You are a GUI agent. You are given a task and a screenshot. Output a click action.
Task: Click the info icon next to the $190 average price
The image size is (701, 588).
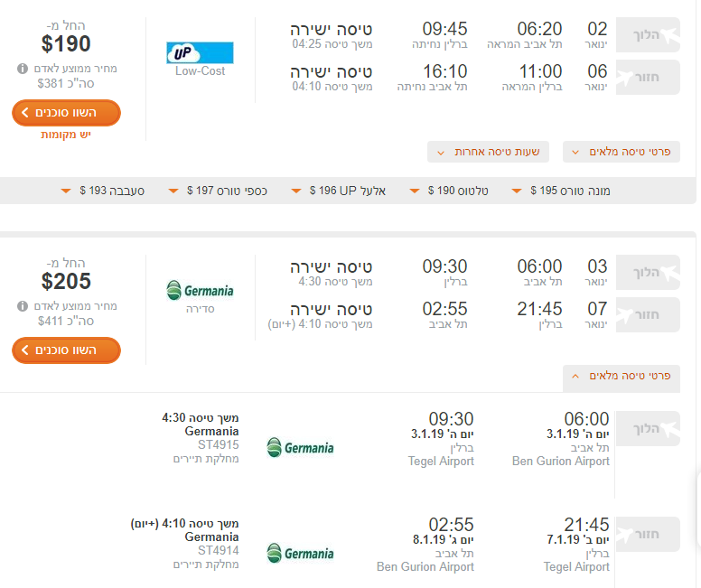pos(22,68)
